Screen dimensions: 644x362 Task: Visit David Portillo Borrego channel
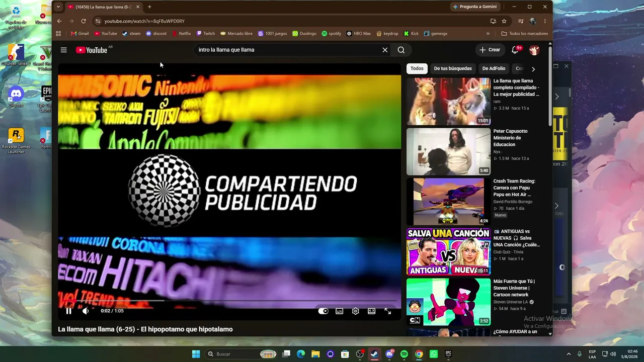point(513,202)
